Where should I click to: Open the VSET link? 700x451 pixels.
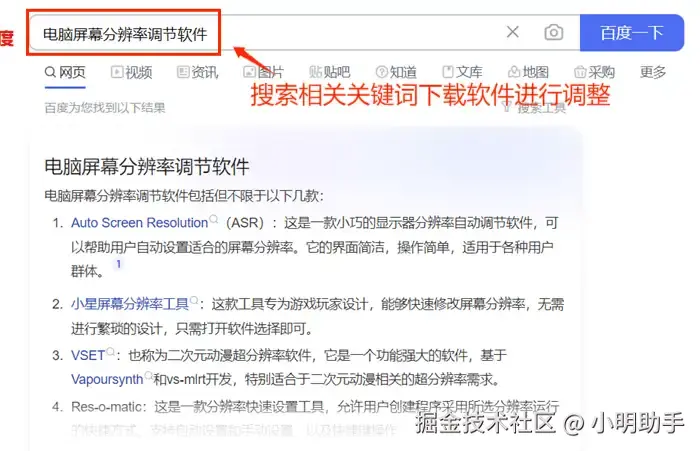[x=88, y=355]
